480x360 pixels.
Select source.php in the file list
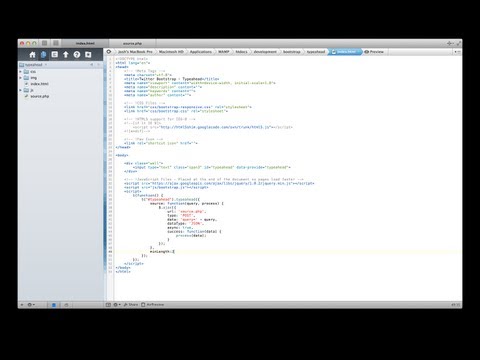coord(40,96)
